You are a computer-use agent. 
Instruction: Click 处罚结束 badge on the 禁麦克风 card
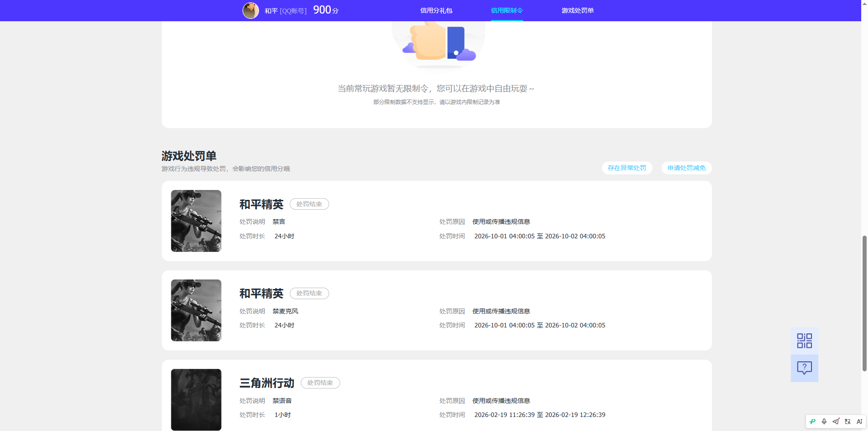pyautogui.click(x=309, y=293)
